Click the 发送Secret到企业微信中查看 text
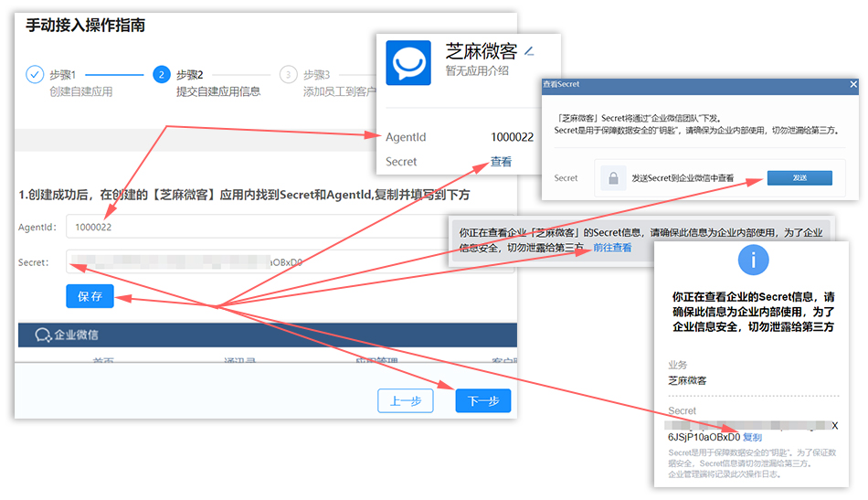Image resolution: width=868 pixels, height=500 pixels. pyautogui.click(x=683, y=178)
